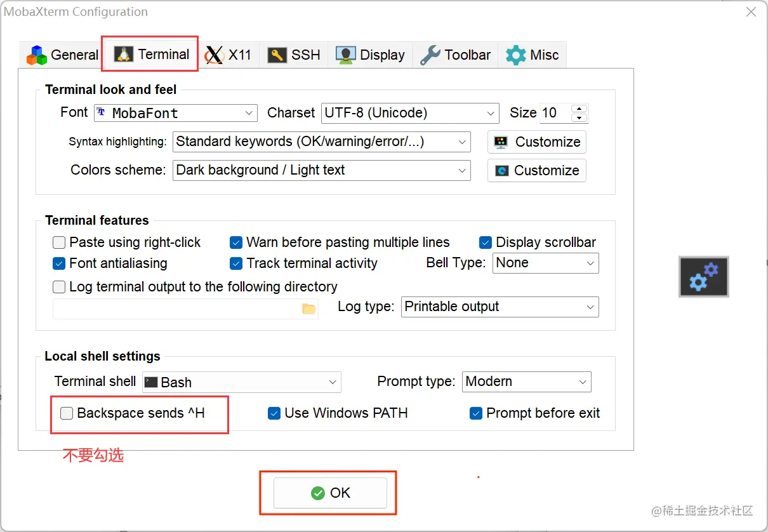Click the font Size field
This screenshot has height=532, width=768.
555,113
